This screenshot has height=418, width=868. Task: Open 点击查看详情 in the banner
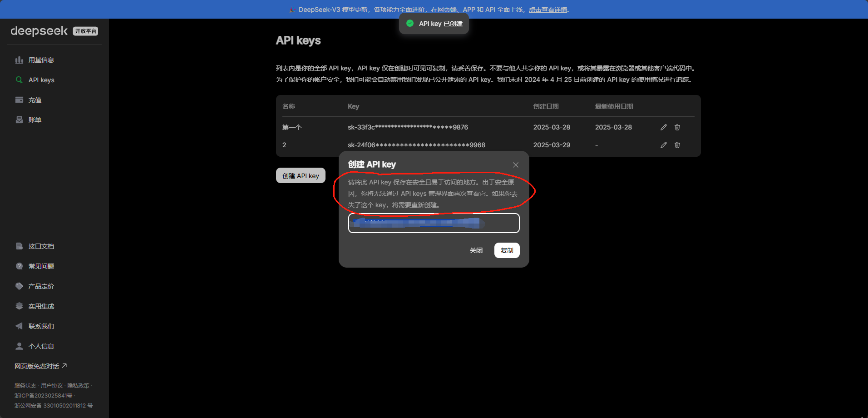548,9
